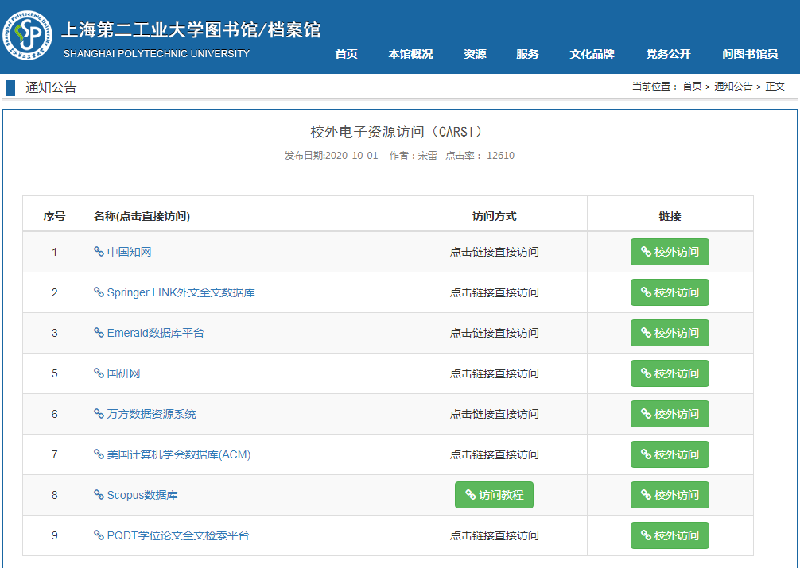Open the 中国知网 database link
This screenshot has height=568, width=800.
click(129, 252)
